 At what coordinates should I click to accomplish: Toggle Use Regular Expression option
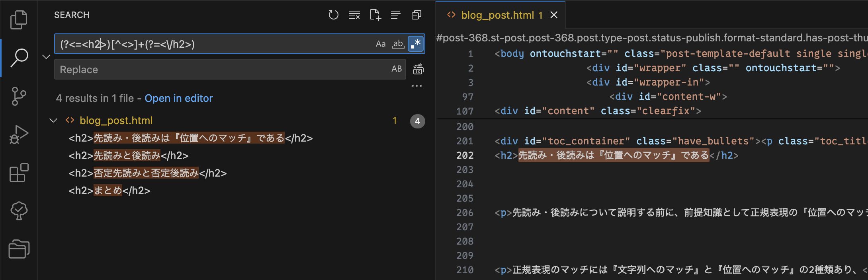[416, 44]
